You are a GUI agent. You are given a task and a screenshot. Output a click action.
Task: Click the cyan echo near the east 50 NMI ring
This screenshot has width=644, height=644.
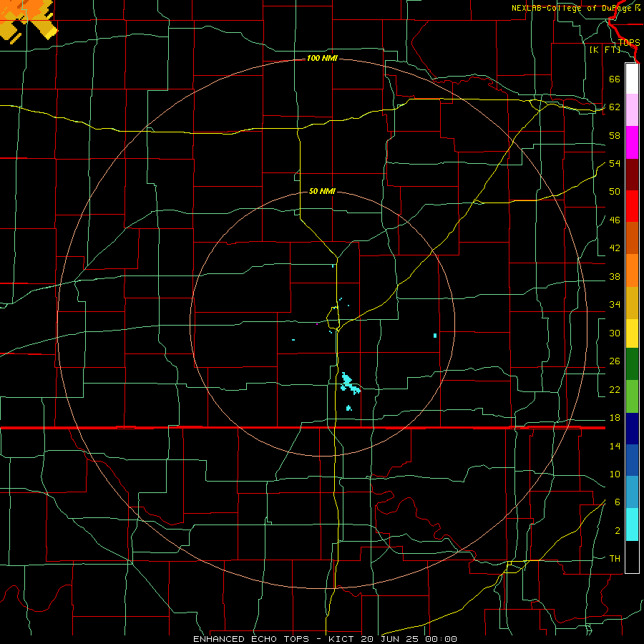tap(435, 336)
